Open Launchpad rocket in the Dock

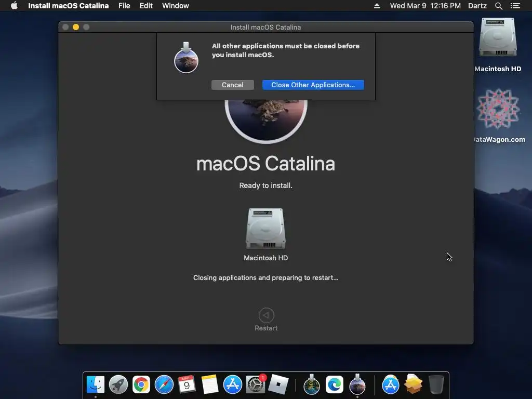[x=118, y=384]
